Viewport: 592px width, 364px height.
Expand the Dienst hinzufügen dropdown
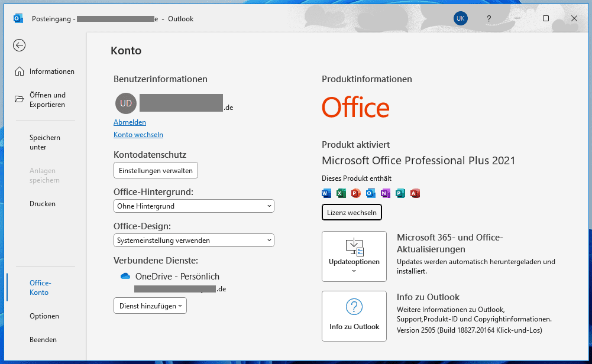[x=150, y=306]
